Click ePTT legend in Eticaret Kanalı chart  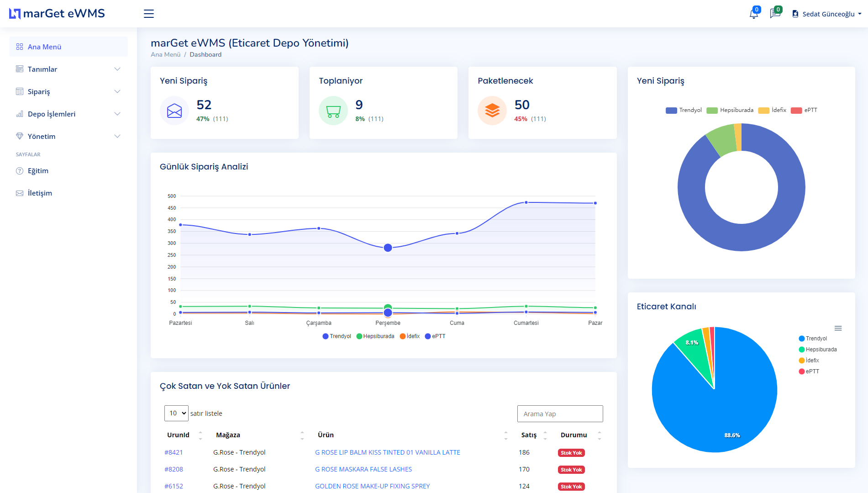click(x=809, y=371)
